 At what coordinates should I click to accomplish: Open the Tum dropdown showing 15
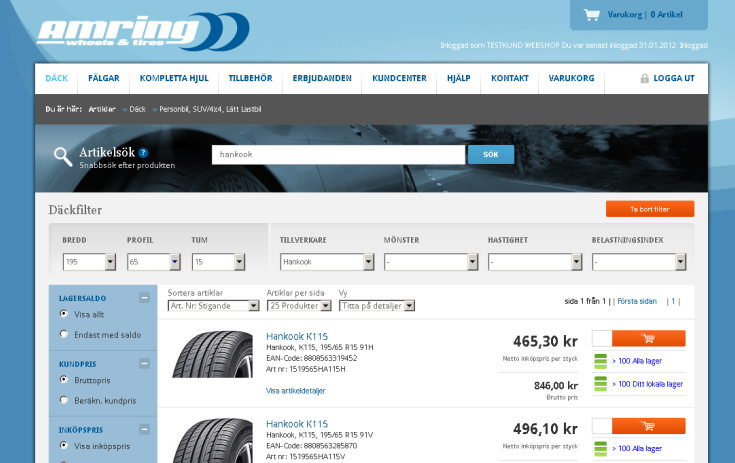tap(218, 262)
